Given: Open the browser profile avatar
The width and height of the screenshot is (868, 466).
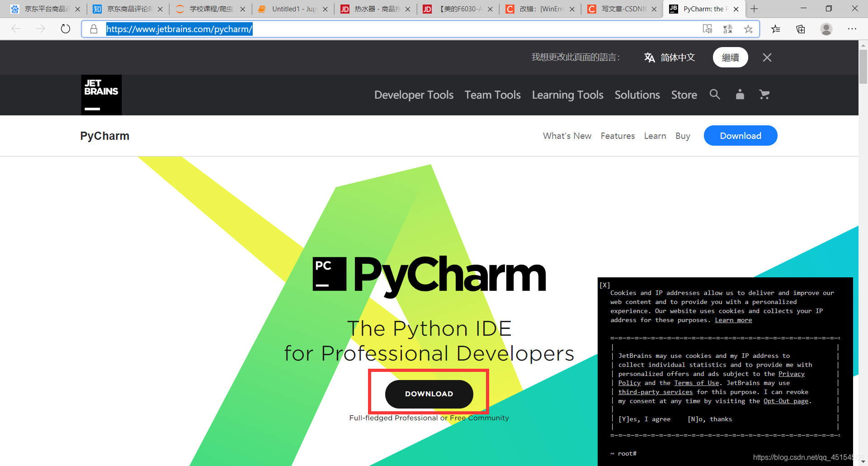Looking at the screenshot, I should click(x=826, y=29).
